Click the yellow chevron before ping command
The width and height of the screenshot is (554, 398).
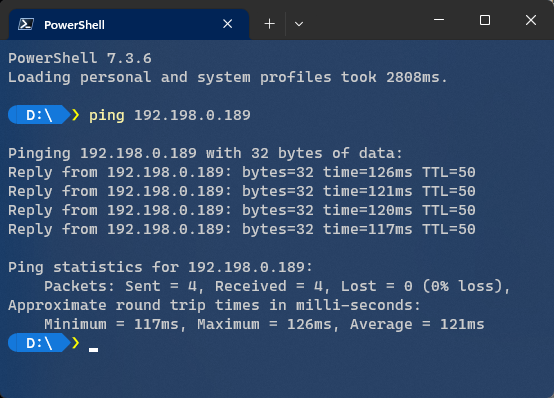[75, 115]
